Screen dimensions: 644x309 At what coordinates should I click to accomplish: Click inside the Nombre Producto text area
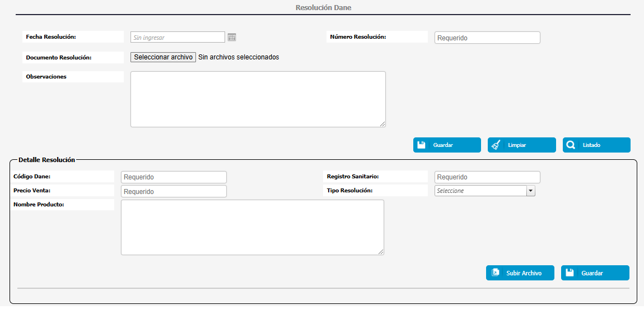click(x=252, y=227)
